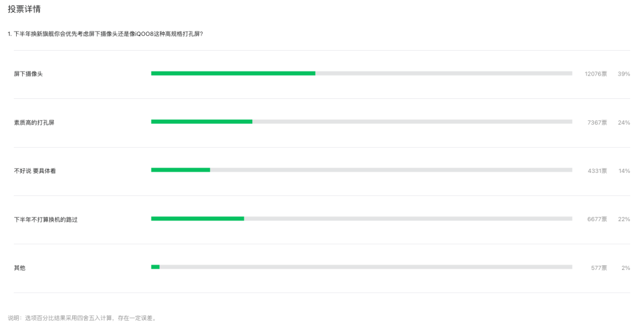Click the 577票 vote count

point(599,268)
